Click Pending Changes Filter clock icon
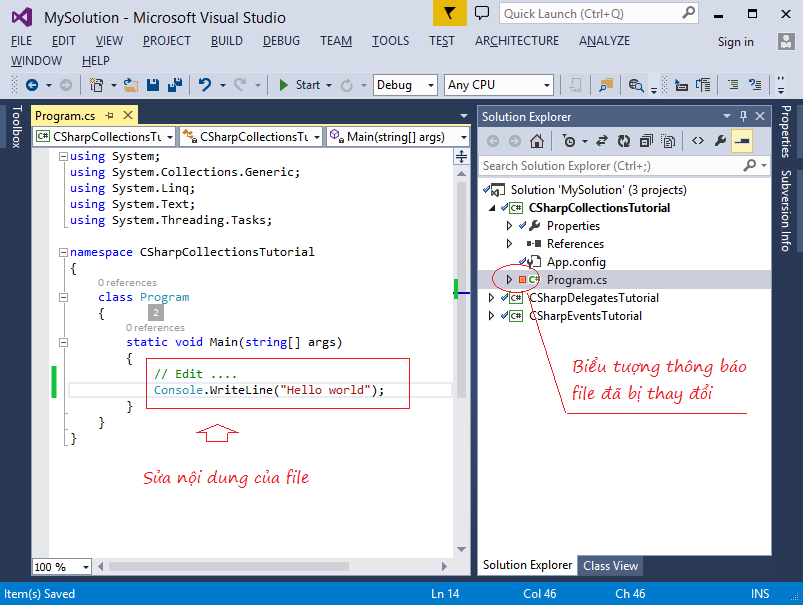This screenshot has width=803, height=605. [x=568, y=141]
